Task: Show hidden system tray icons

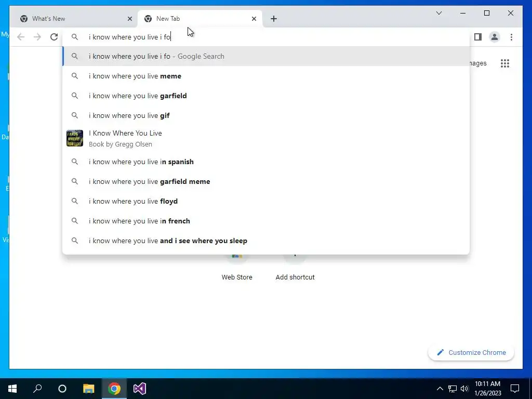Action: tap(440, 389)
